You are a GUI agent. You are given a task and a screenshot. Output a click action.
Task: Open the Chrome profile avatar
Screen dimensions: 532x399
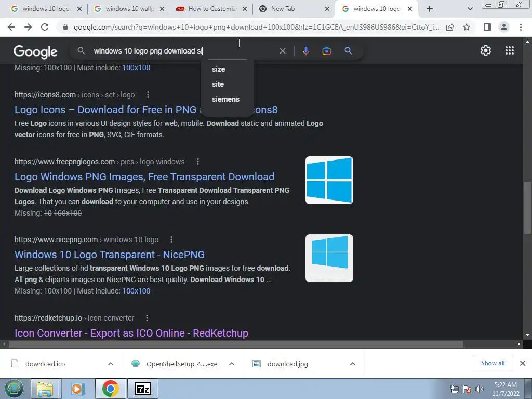pyautogui.click(x=504, y=27)
